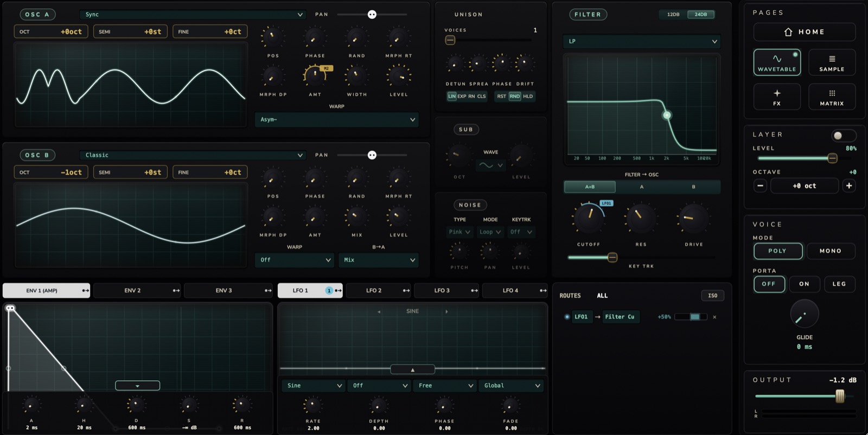
Task: Click the ENV 3 modulation drag handle
Action: tap(268, 291)
